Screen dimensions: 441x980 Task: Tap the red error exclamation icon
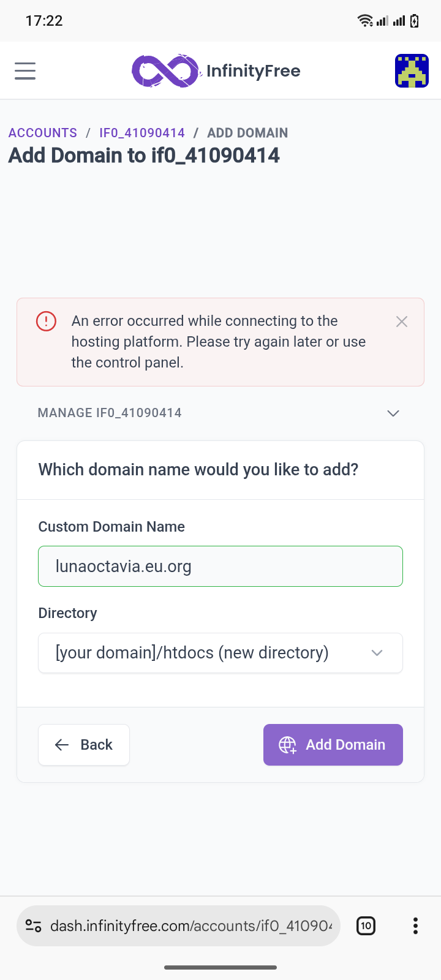click(47, 321)
